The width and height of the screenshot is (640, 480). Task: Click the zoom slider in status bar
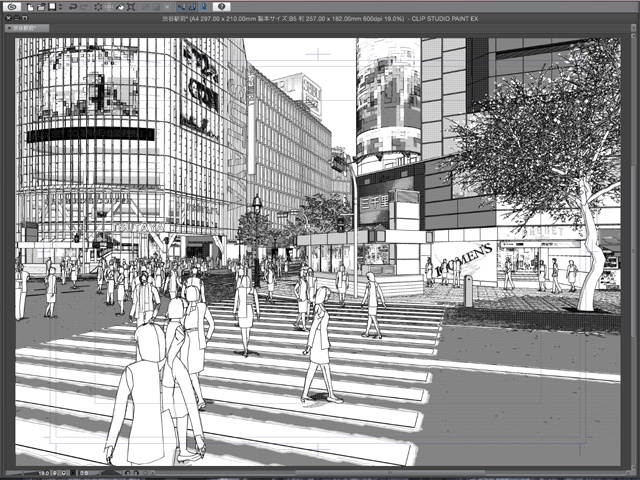click(22, 473)
